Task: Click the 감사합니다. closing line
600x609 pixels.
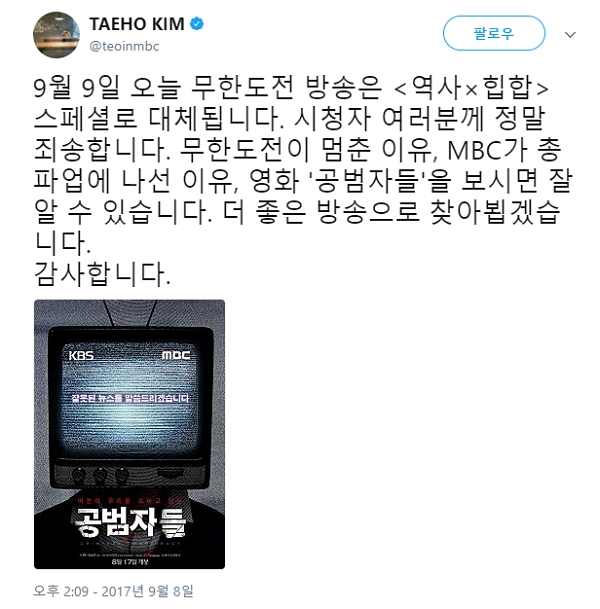Action: [102, 275]
